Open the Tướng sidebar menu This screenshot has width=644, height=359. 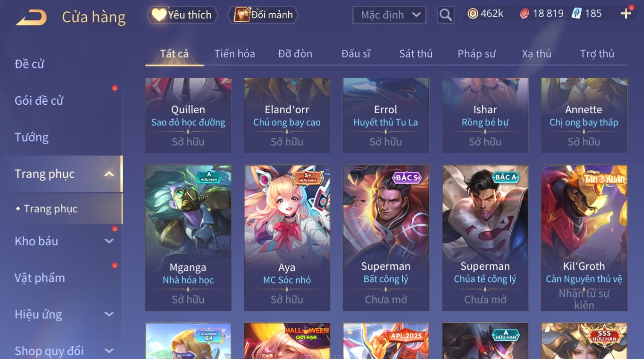coord(32,137)
